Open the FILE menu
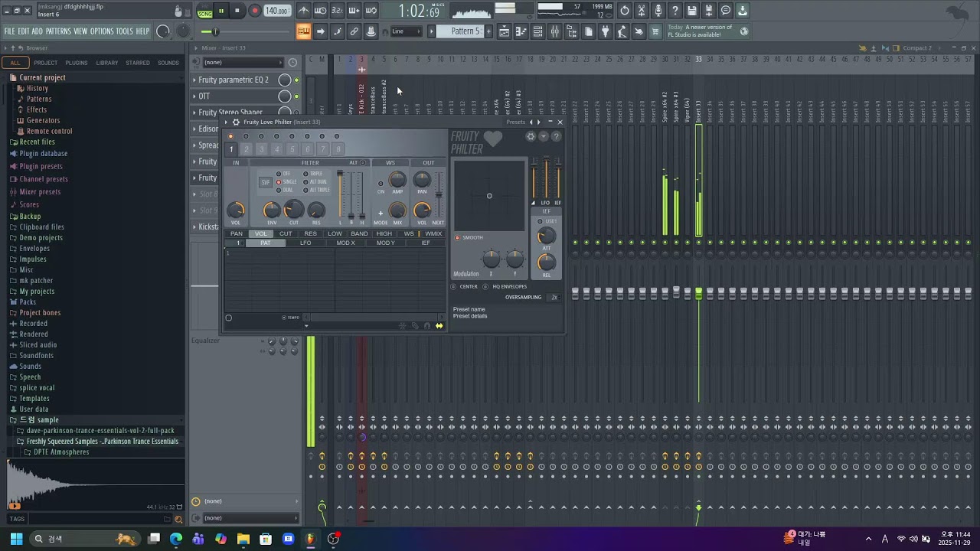The width and height of the screenshot is (980, 551). point(10,31)
